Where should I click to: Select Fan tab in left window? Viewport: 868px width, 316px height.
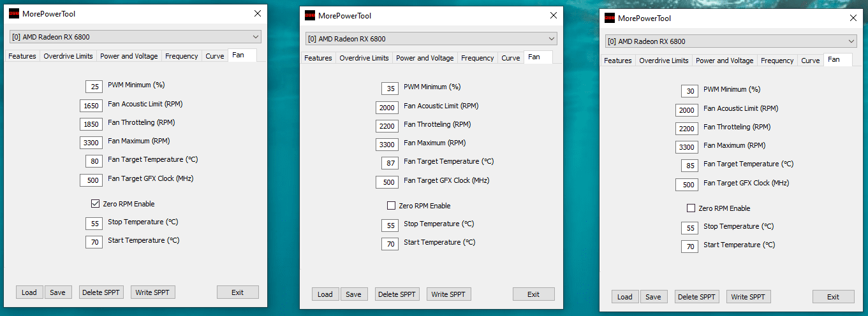click(242, 55)
